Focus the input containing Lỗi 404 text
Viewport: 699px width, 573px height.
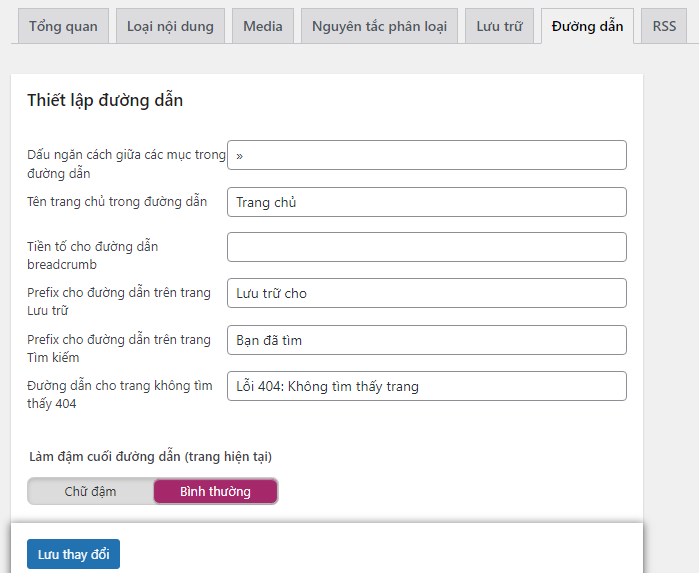(427, 386)
